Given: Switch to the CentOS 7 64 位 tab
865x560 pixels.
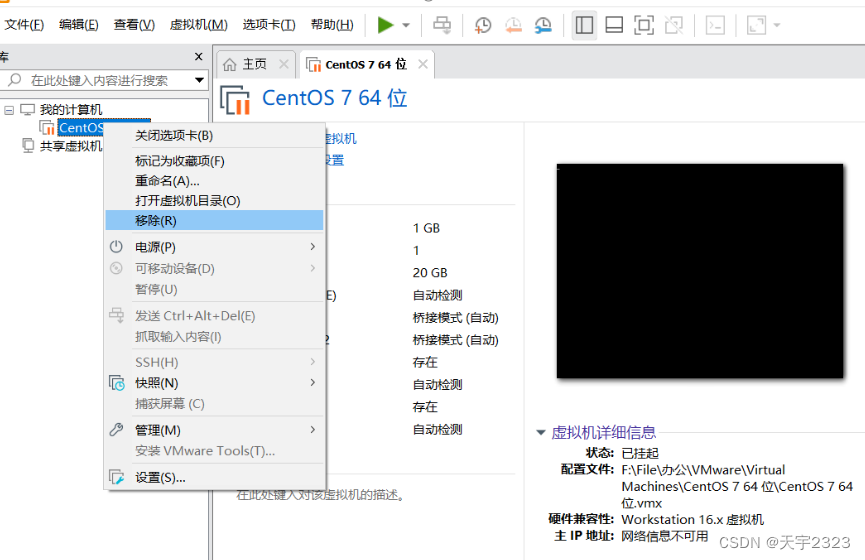Looking at the screenshot, I should pyautogui.click(x=366, y=65).
